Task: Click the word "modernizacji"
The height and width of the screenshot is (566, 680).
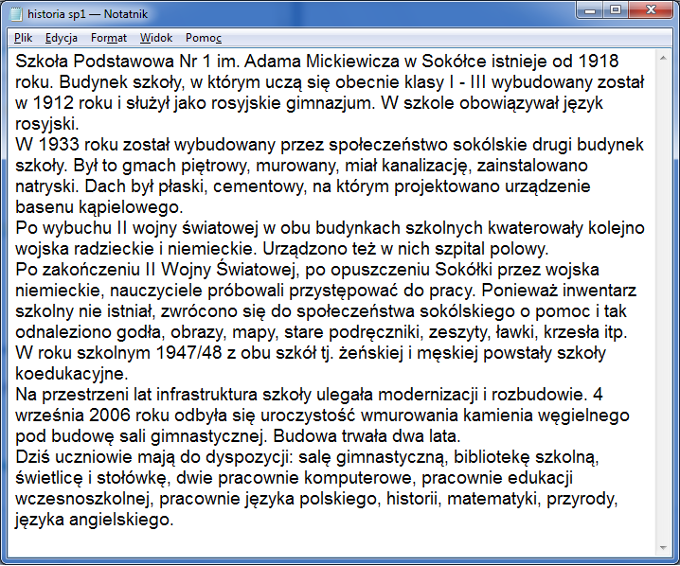Action: [x=428, y=394]
